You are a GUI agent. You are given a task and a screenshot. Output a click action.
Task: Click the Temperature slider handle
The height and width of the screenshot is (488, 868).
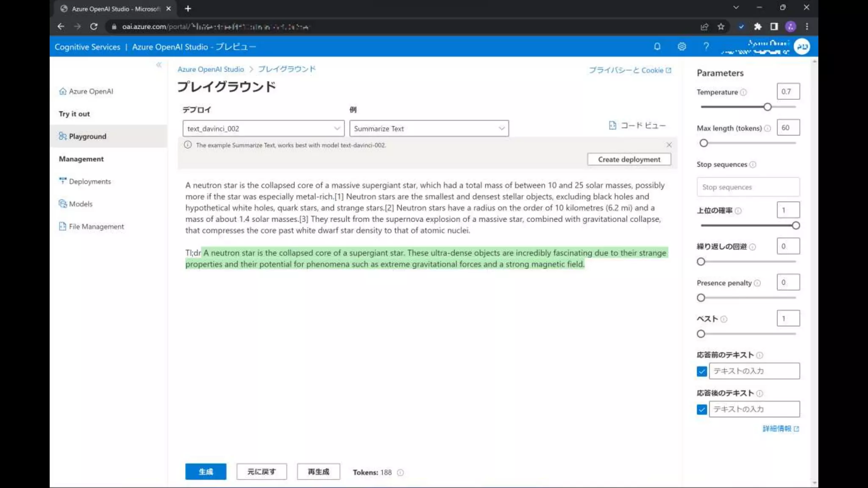767,107
